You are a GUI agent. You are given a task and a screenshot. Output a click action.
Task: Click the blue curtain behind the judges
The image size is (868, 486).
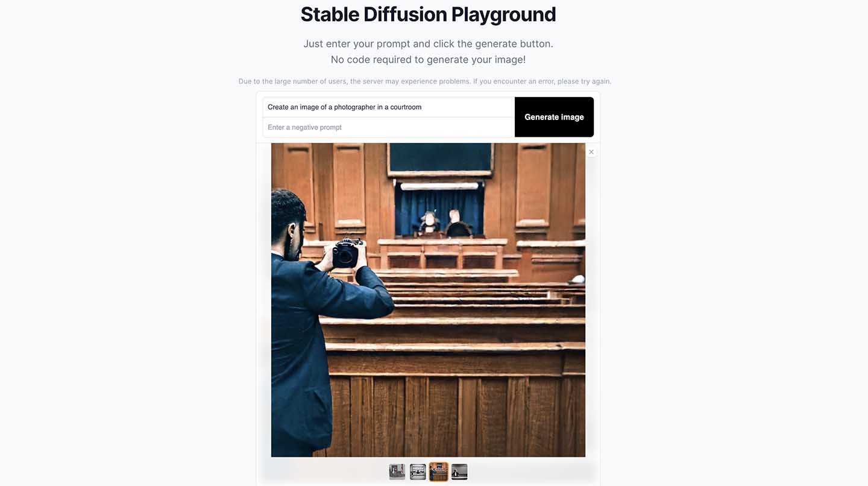(410, 211)
